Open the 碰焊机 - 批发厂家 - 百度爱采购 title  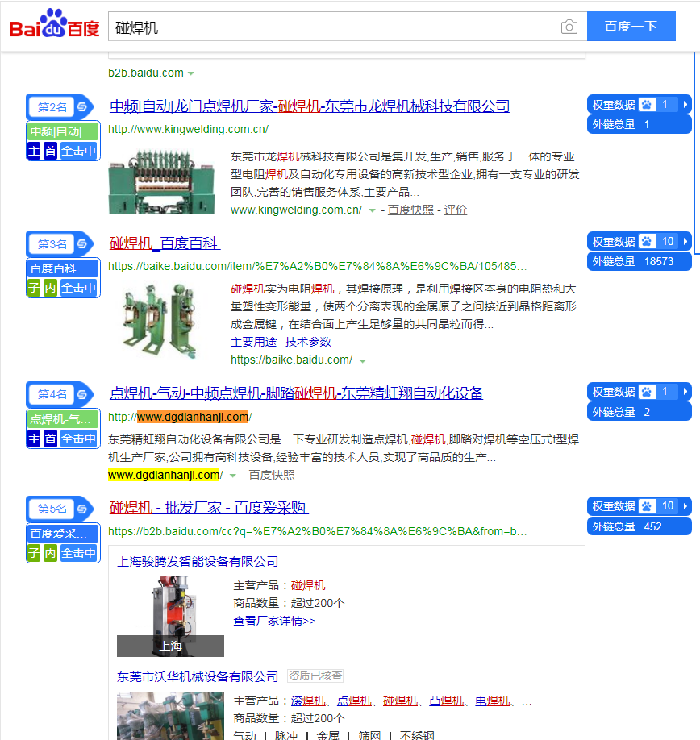tap(209, 508)
